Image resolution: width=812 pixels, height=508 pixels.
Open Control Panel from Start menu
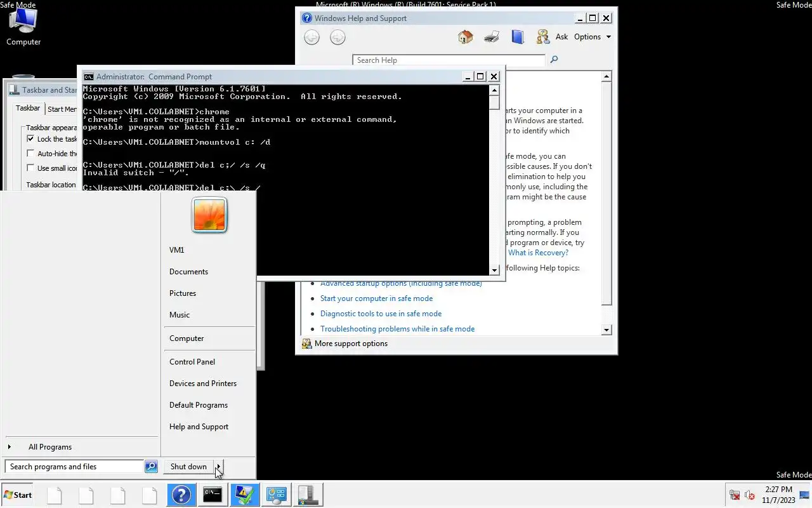192,362
